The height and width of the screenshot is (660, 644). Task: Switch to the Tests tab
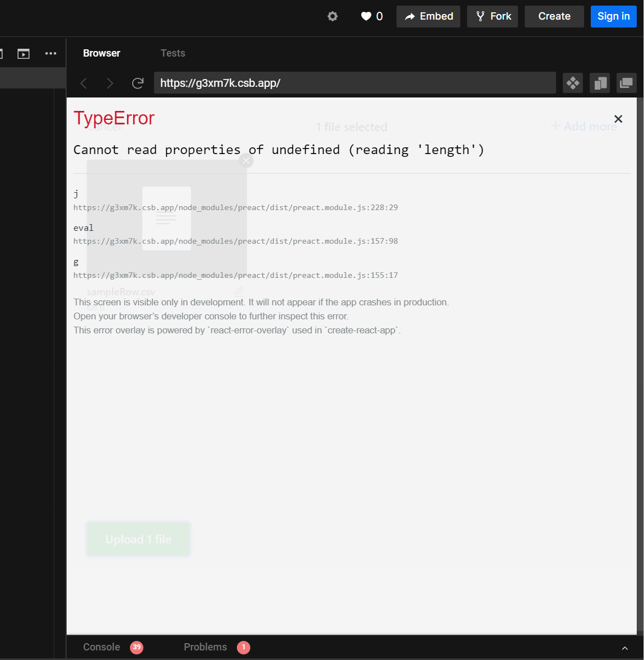point(172,53)
